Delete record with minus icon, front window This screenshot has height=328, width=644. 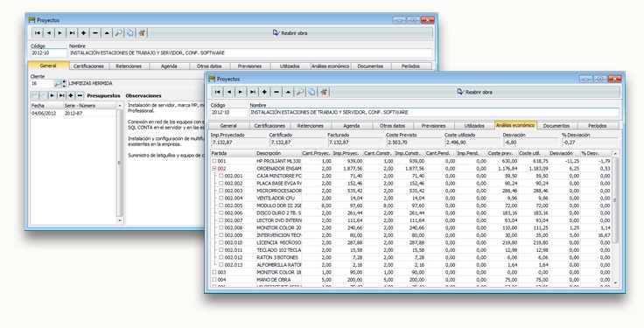[276, 93]
